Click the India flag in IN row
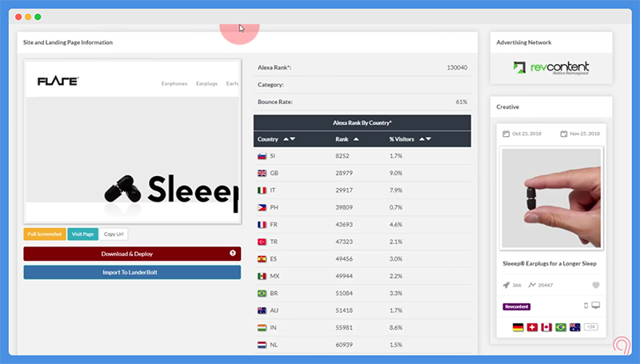Screen dimensions: 640x364 pos(262,328)
